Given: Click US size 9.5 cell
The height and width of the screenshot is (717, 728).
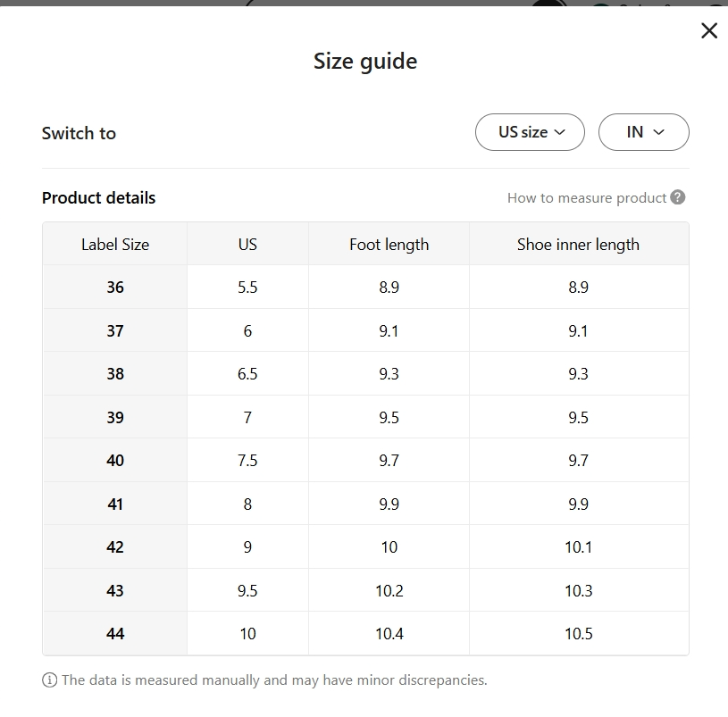Looking at the screenshot, I should pos(247,591).
